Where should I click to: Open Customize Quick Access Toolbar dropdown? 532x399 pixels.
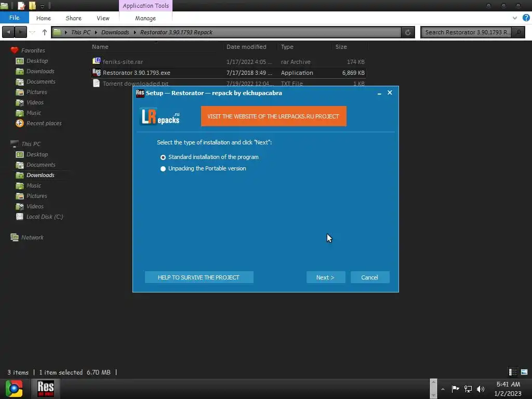(42, 6)
